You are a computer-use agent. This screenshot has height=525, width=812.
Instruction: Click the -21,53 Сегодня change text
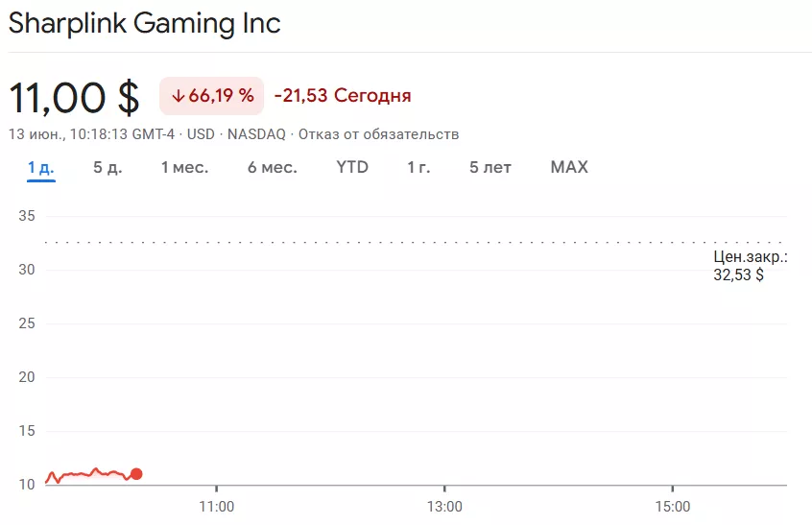(343, 96)
